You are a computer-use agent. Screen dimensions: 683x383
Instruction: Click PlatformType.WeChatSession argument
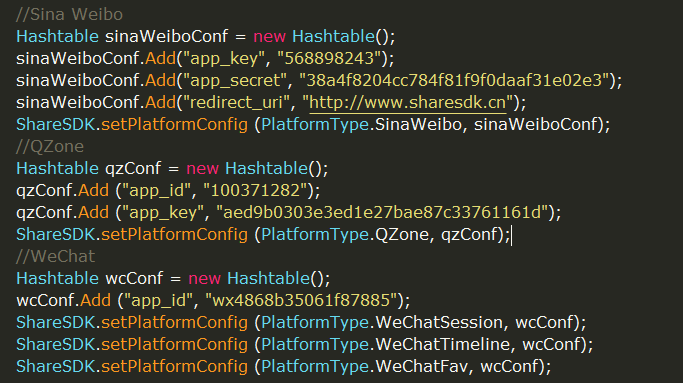point(382,323)
